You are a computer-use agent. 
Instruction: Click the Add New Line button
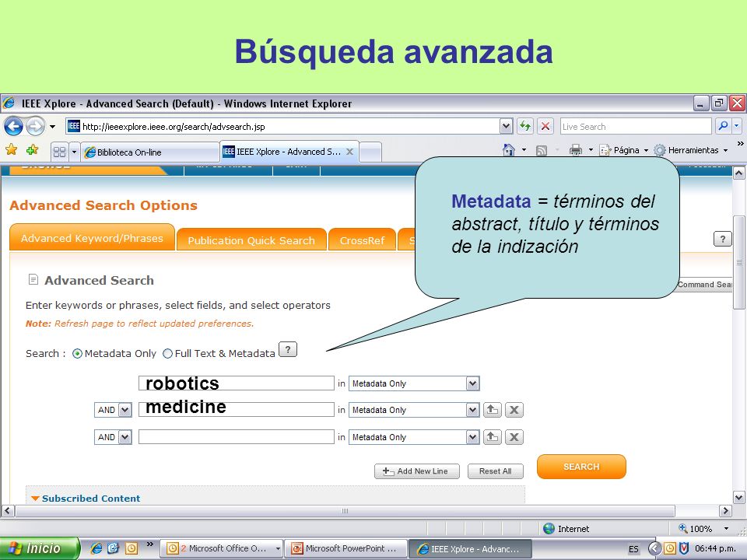tap(417, 471)
